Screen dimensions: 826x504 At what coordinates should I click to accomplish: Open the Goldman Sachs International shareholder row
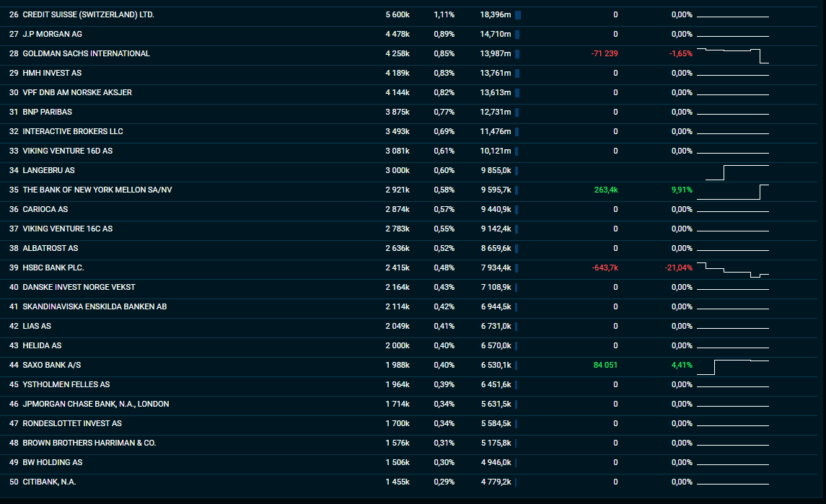[x=86, y=54]
